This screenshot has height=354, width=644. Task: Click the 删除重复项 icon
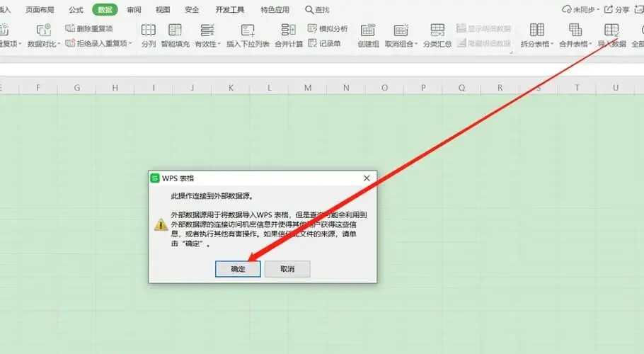tap(70, 28)
